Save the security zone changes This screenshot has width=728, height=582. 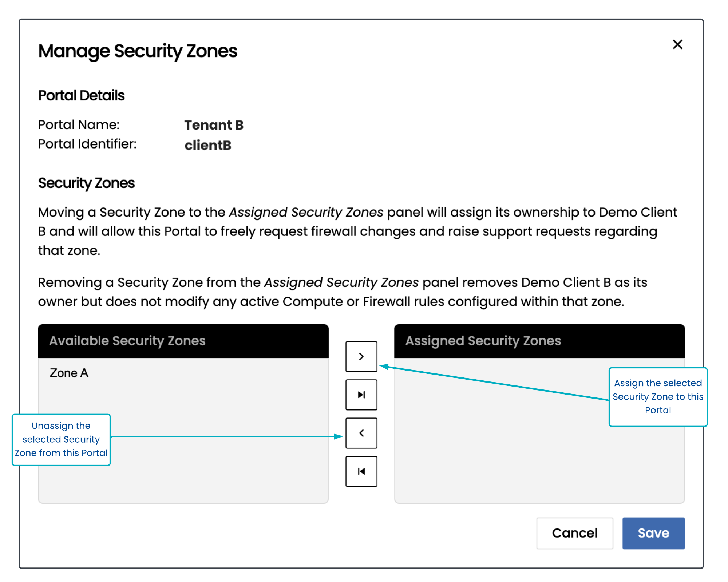click(653, 533)
